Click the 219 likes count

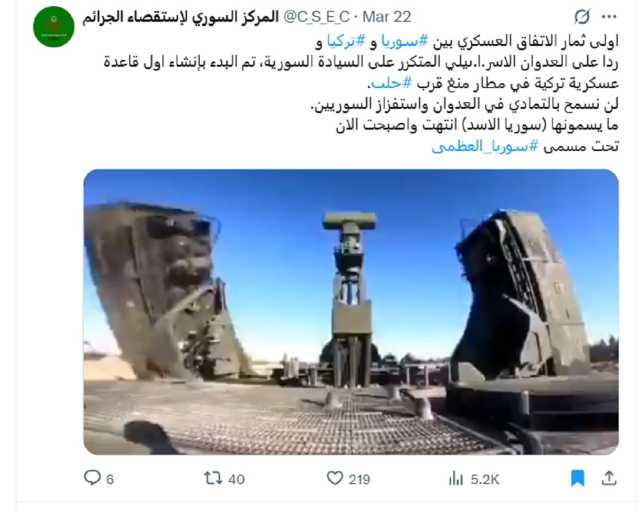pos(359,479)
